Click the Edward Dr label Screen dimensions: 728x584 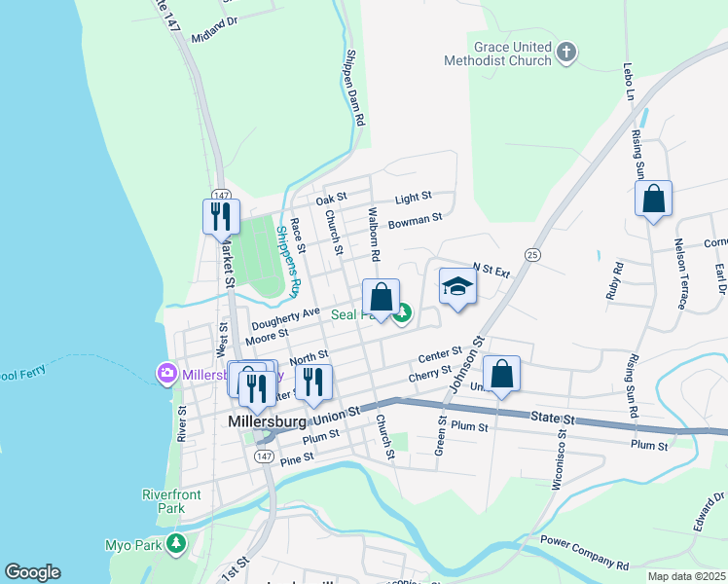[710, 512]
